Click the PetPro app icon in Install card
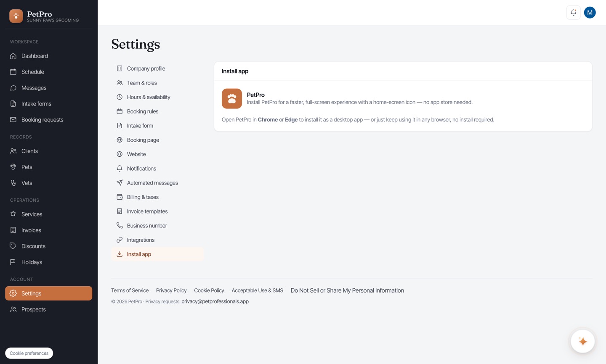The height and width of the screenshot is (364, 606). click(232, 98)
